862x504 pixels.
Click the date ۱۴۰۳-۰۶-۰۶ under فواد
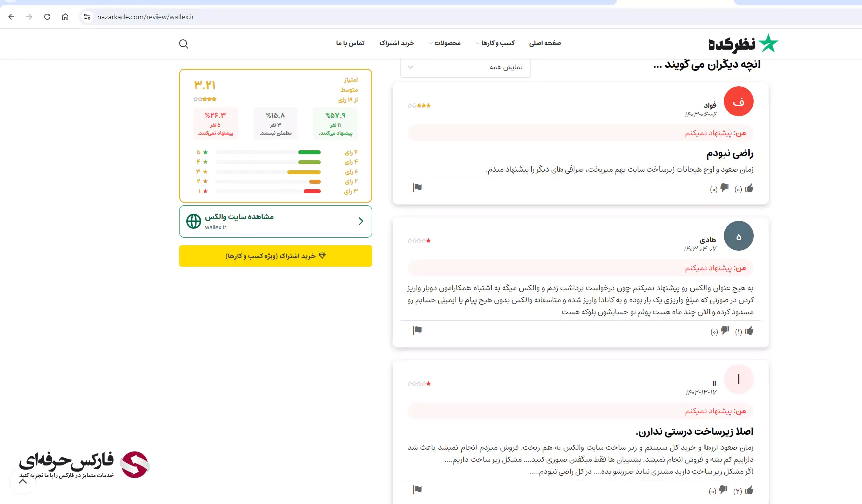pyautogui.click(x=700, y=114)
